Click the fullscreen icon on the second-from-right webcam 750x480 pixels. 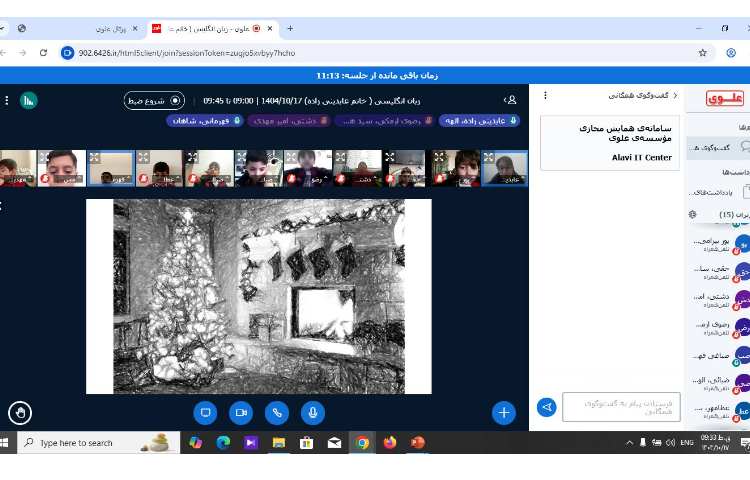click(x=439, y=157)
